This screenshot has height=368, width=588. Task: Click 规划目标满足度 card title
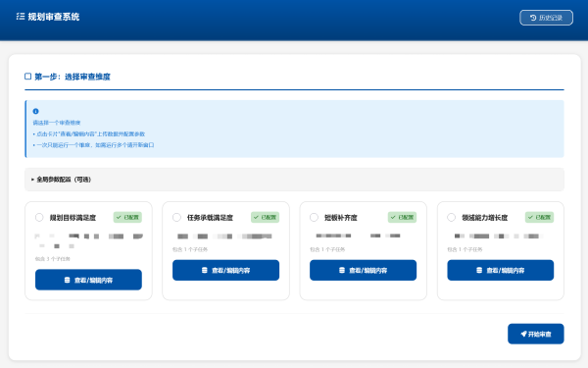pyautogui.click(x=73, y=218)
